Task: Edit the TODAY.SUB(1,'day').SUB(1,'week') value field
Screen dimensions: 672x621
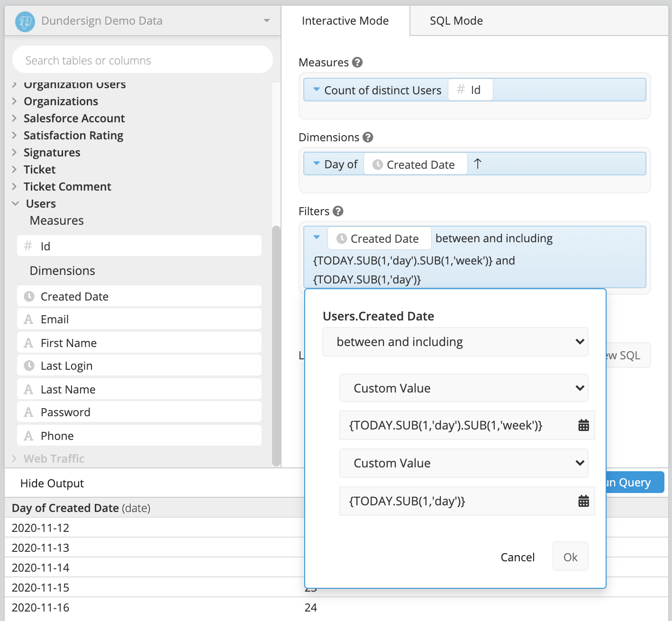Action: click(x=467, y=425)
